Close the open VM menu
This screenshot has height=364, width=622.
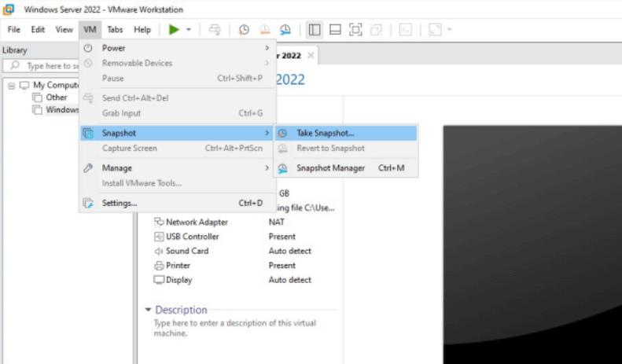point(90,30)
